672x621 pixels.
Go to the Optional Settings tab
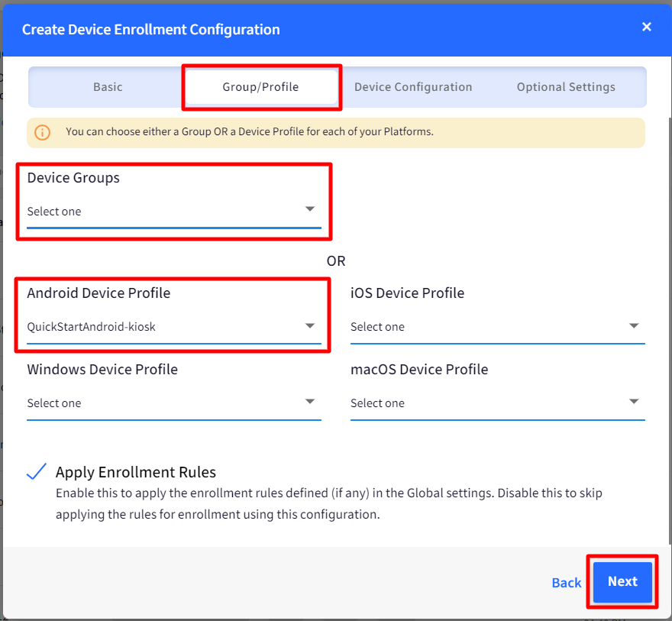[x=566, y=87]
